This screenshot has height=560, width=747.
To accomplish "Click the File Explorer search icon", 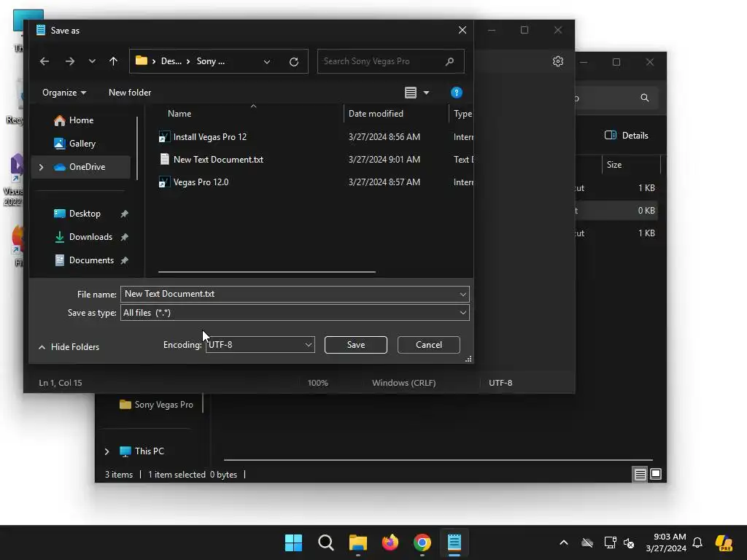I will click(645, 98).
